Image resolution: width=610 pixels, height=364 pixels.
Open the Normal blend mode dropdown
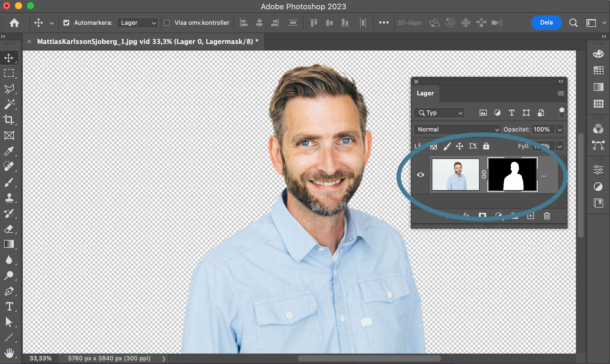click(x=457, y=129)
